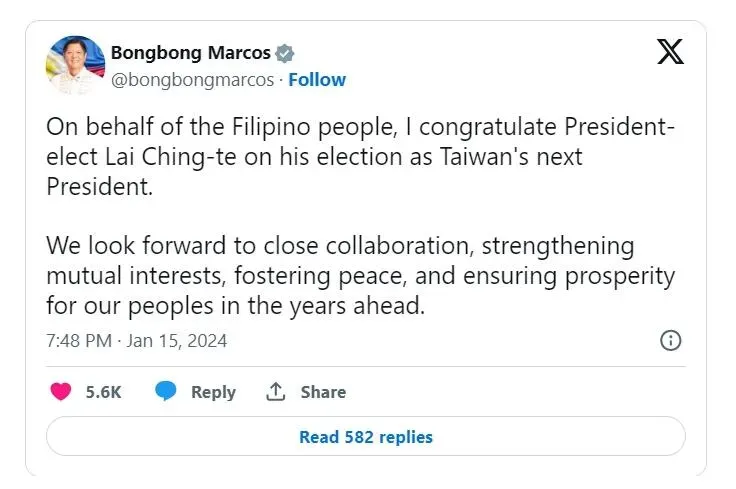Image resolution: width=736 pixels, height=489 pixels.
Task: Follow @bongbongmarcos using the Follow link
Action: pos(317,80)
